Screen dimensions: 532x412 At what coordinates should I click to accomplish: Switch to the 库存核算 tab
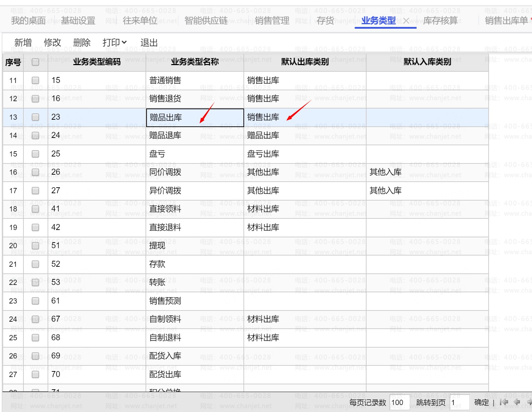[440, 21]
